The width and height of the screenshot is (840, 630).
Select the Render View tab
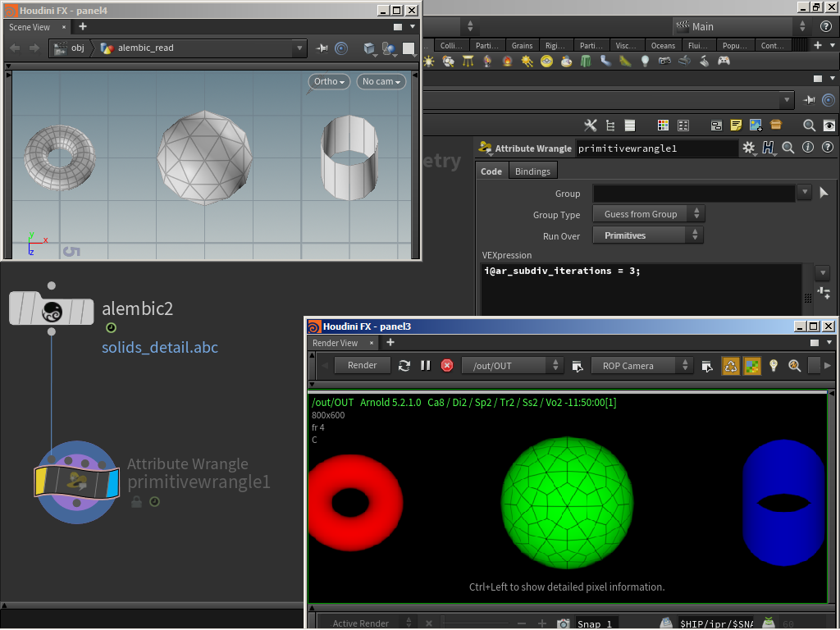click(x=336, y=343)
